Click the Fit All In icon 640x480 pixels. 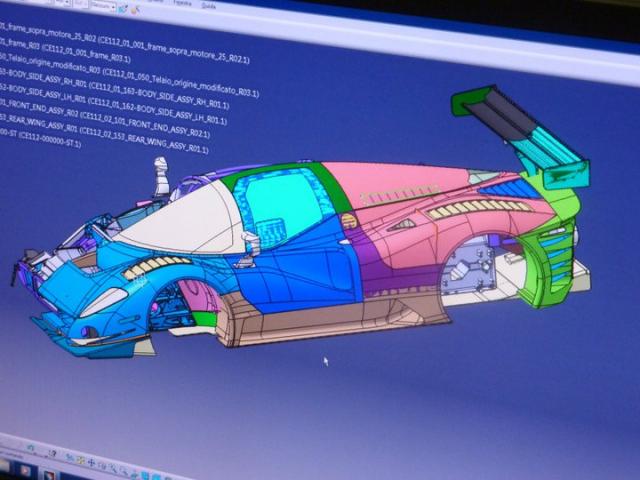80,460
